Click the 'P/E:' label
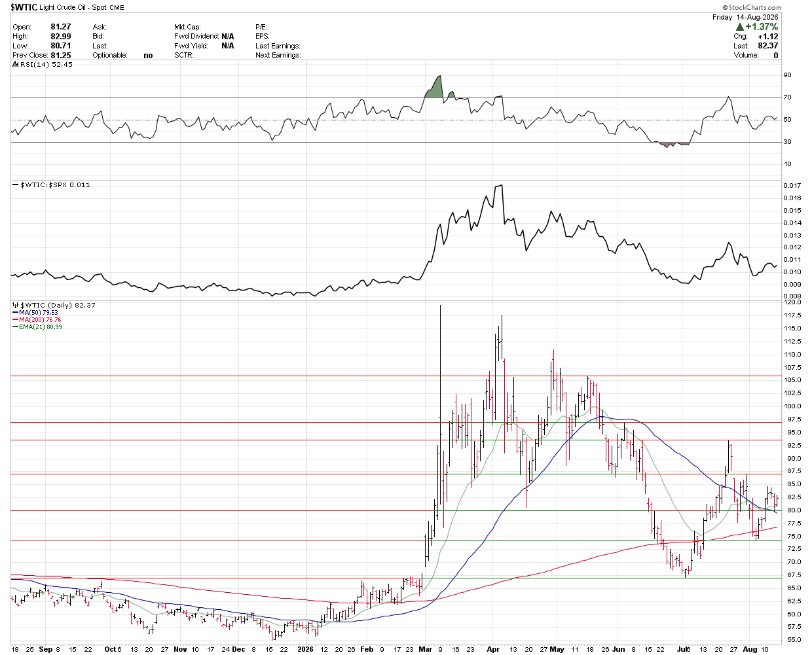This screenshot has height=655, width=812. click(262, 27)
